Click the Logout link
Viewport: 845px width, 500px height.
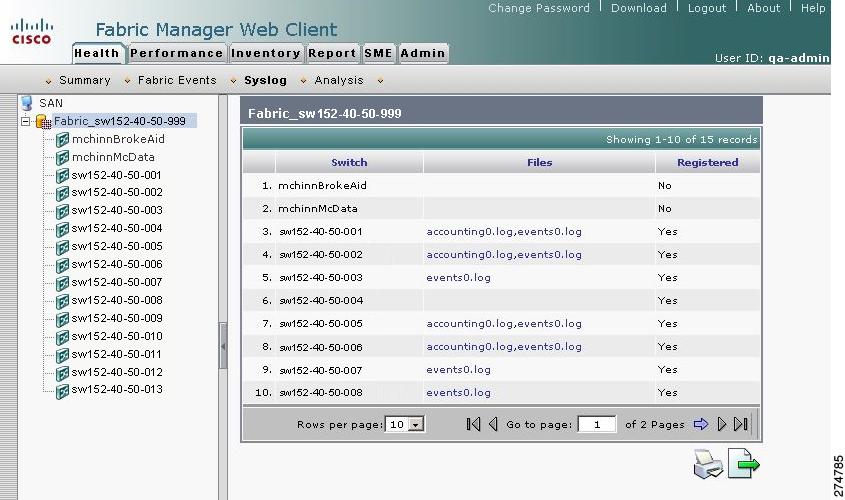707,8
